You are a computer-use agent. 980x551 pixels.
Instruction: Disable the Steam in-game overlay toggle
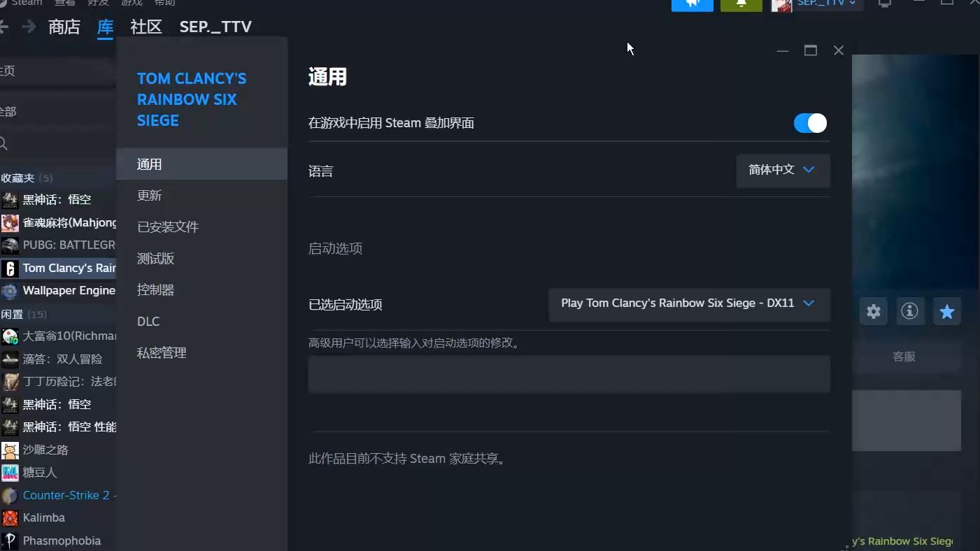(809, 122)
